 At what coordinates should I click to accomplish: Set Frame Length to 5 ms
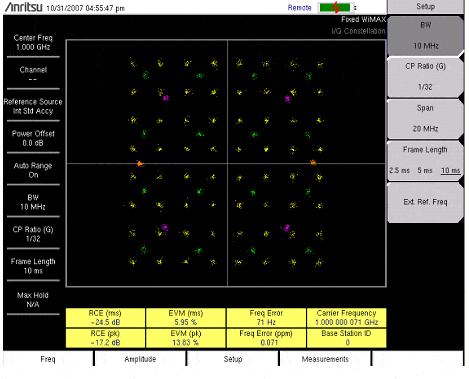[x=425, y=170]
